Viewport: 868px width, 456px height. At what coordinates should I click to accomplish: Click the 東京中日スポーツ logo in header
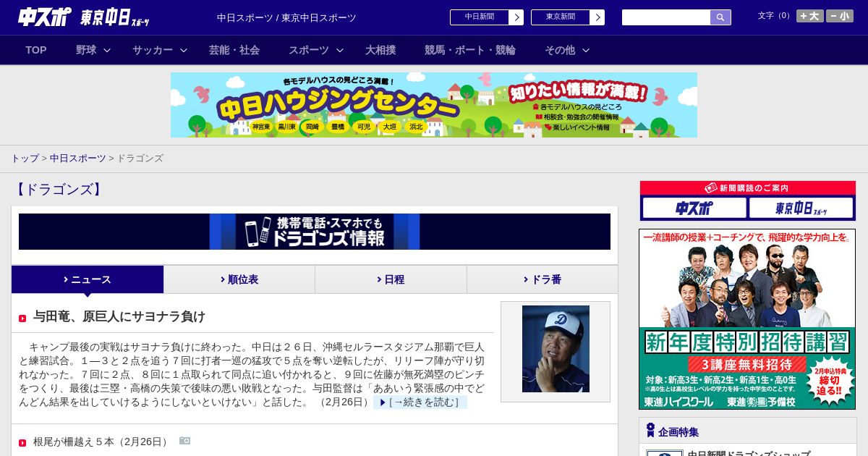pos(115,17)
